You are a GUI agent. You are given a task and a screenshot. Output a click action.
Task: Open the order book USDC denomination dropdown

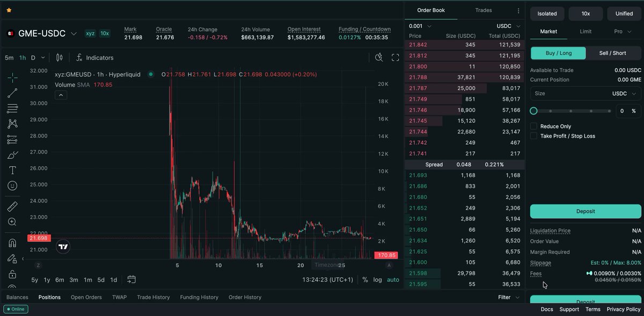(508, 26)
